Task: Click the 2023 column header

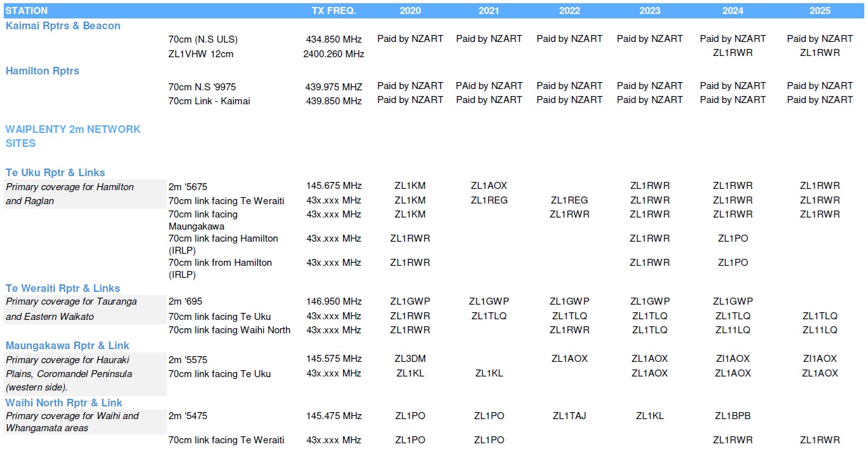Action: coord(649,11)
